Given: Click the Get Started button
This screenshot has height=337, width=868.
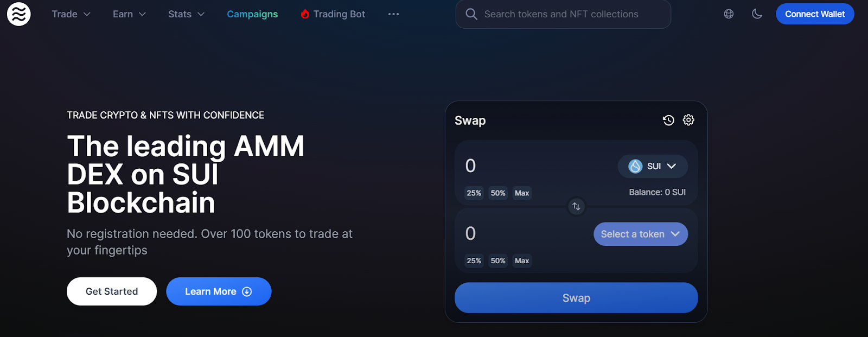Looking at the screenshot, I should point(112,291).
